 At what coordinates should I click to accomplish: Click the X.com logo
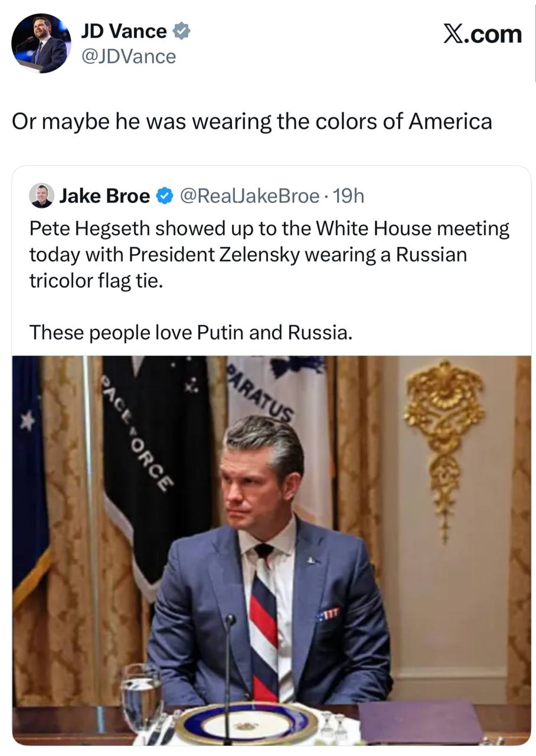click(x=482, y=34)
